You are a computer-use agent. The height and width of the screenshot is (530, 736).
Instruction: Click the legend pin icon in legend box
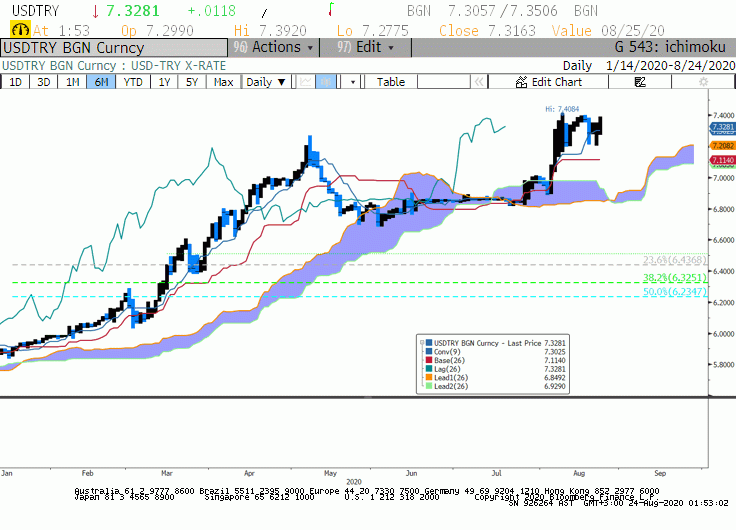(x=422, y=343)
